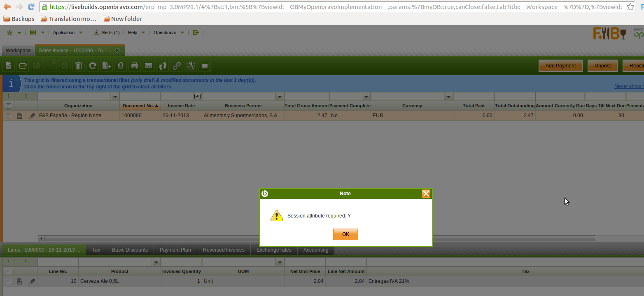This screenshot has width=644, height=296.
Task: Send the invoice by email
Action: pyautogui.click(x=149, y=66)
